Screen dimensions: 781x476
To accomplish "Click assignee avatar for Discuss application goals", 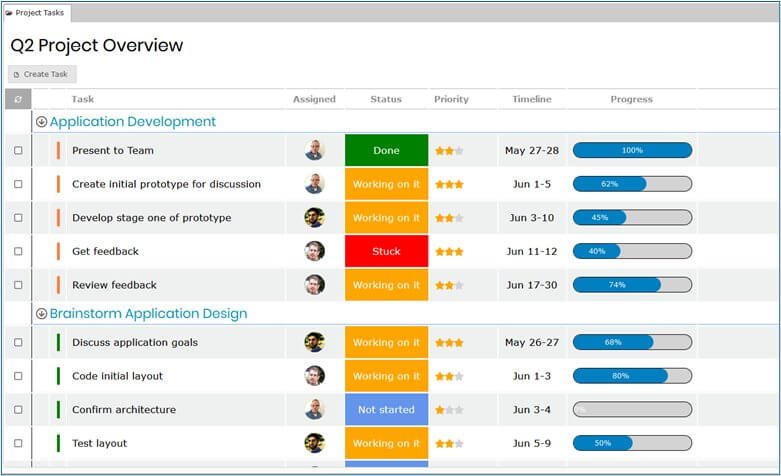I will click(x=314, y=342).
